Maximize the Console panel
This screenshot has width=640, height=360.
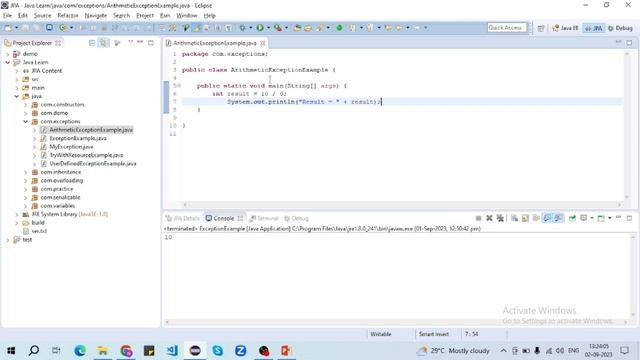pyautogui.click(x=629, y=218)
